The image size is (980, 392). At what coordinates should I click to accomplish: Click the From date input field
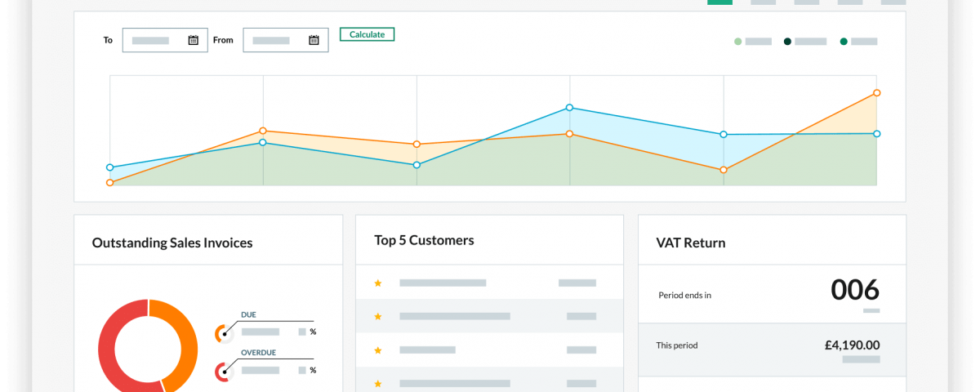[286, 40]
